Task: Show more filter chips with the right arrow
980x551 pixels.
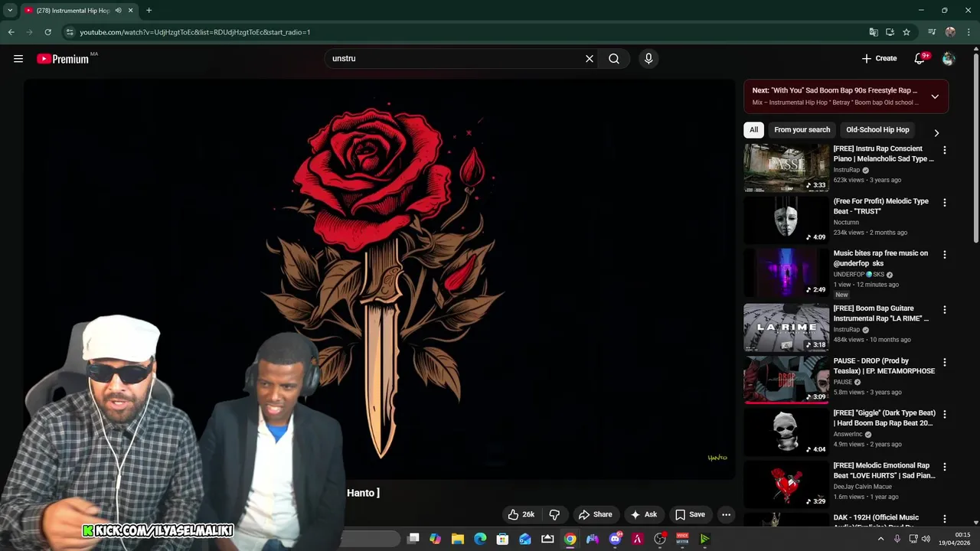Action: [936, 133]
